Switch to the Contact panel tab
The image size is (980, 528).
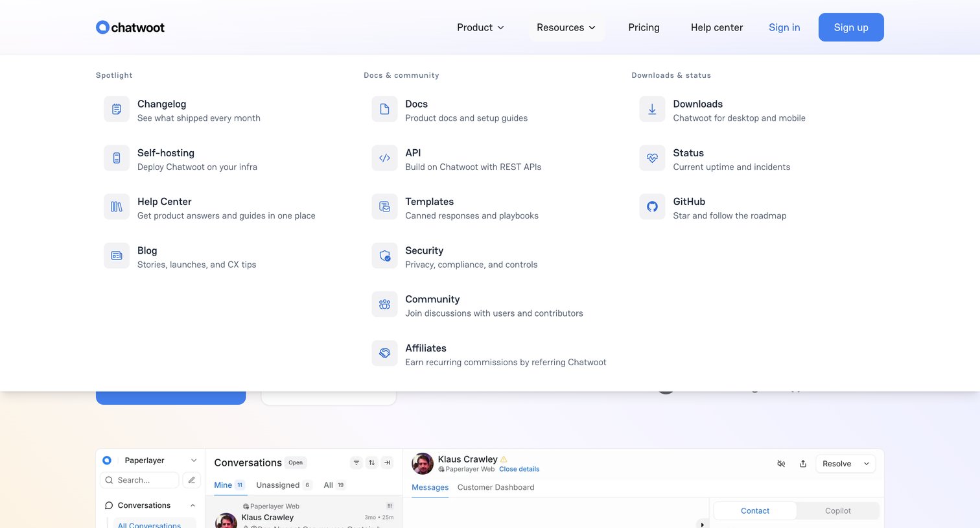coord(755,511)
